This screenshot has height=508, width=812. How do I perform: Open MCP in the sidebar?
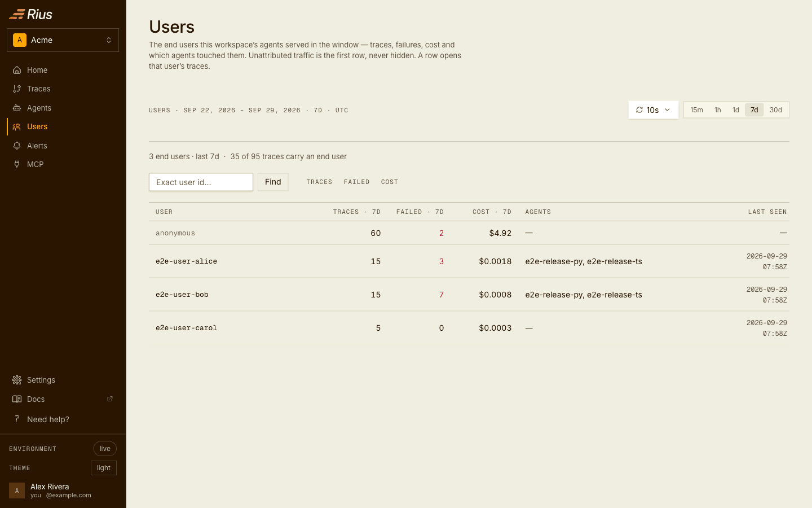[63, 164]
